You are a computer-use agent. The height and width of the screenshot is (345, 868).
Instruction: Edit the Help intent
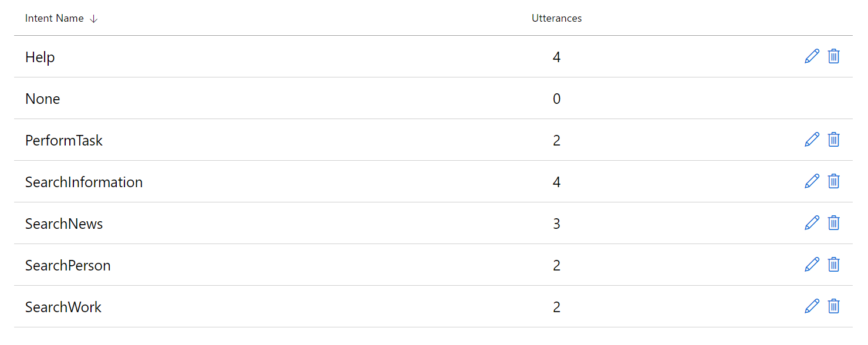[812, 56]
